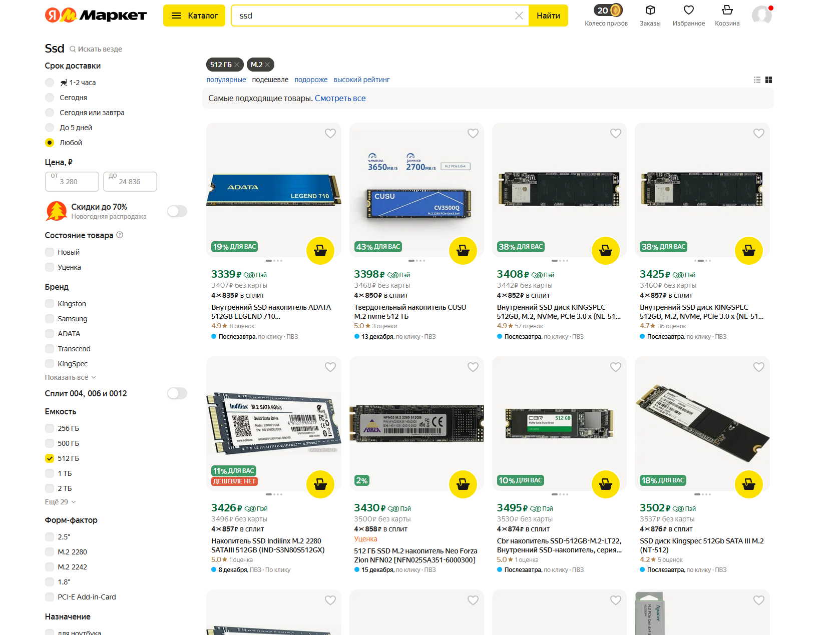Screen dimensions: 840x635
Task: Clear the search field with the X icon
Action: [519, 16]
